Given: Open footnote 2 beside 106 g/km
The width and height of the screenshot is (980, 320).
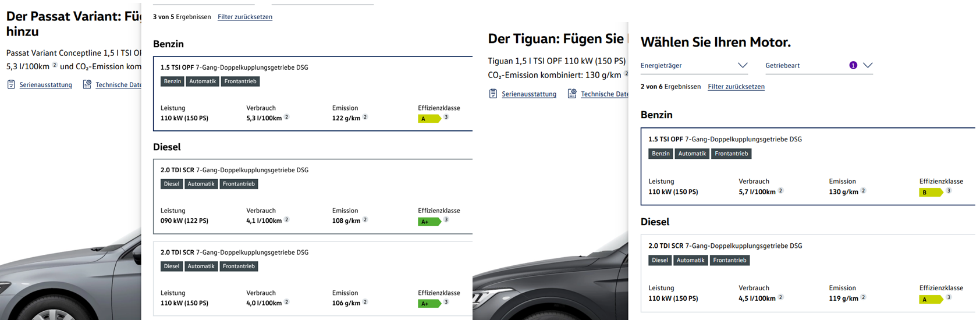Looking at the screenshot, I should click(x=365, y=302).
